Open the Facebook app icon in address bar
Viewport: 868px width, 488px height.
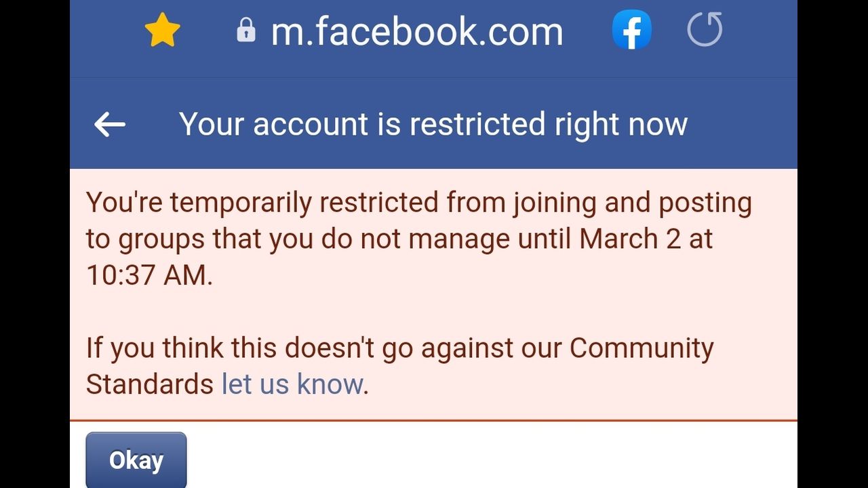click(631, 30)
